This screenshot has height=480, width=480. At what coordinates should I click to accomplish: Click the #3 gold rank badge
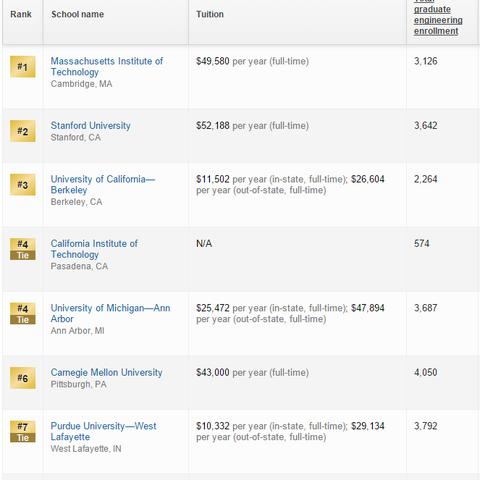(23, 185)
